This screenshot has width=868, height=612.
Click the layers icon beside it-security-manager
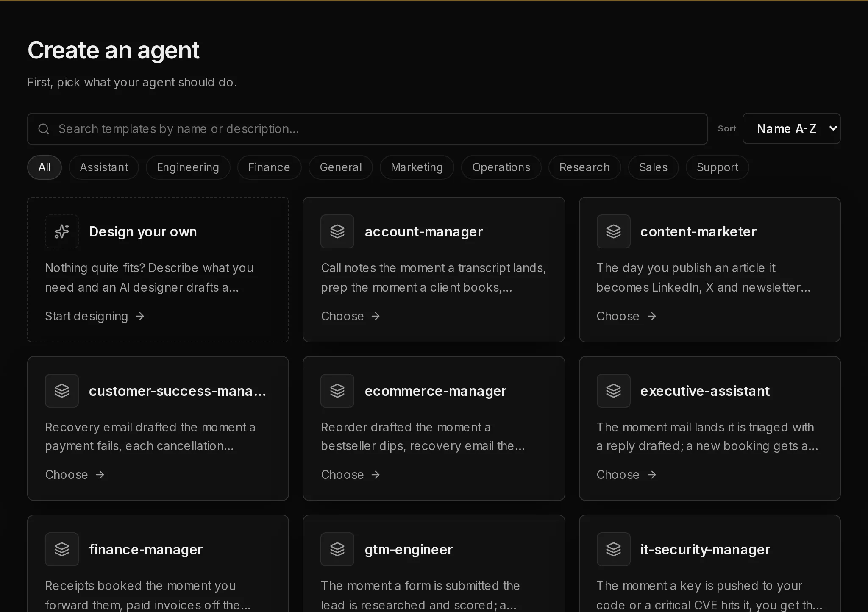[613, 549]
